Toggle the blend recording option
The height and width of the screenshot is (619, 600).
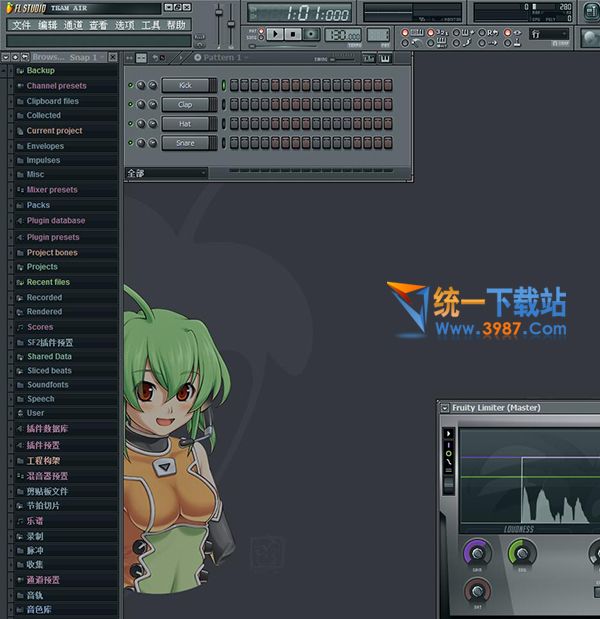pos(456,33)
